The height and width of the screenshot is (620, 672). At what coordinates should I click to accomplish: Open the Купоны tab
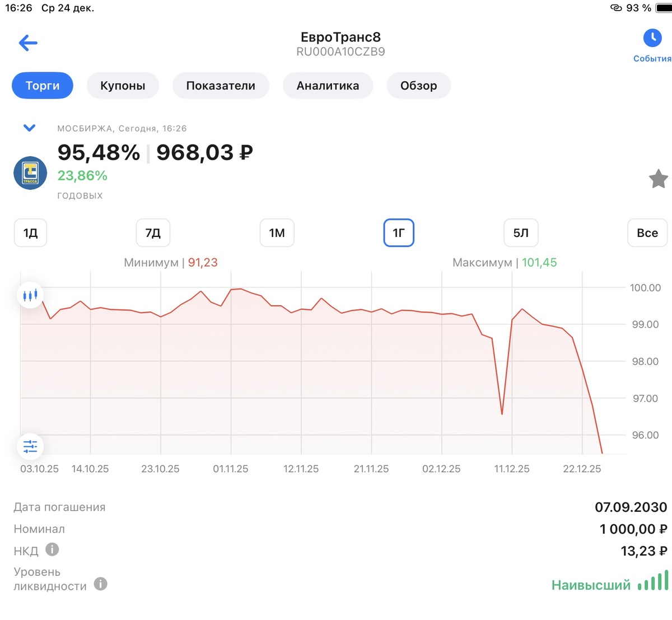pyautogui.click(x=123, y=86)
